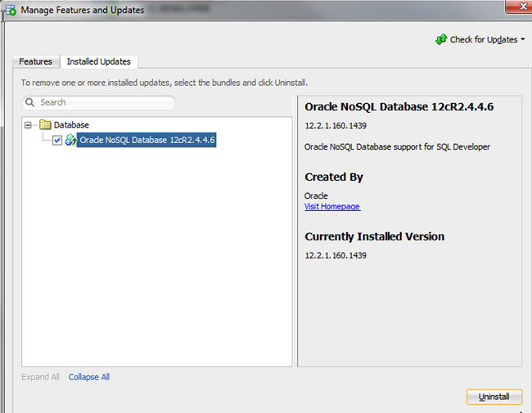The width and height of the screenshot is (532, 413).
Task: Click the Oracle NoSQL Database extension icon
Action: point(70,140)
